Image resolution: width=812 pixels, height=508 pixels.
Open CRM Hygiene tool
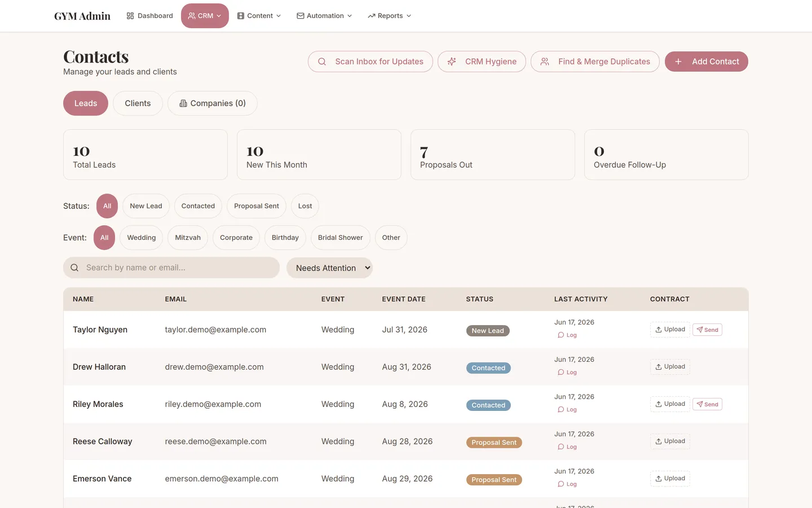pyautogui.click(x=482, y=62)
